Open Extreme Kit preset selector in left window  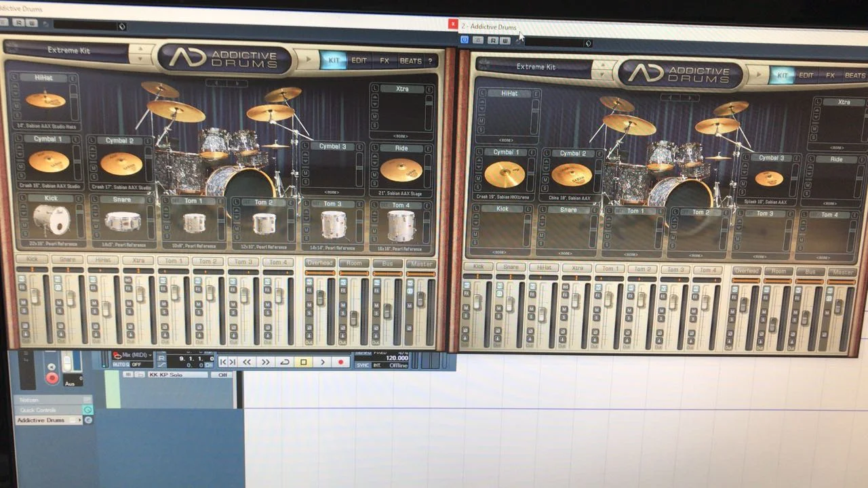click(x=66, y=51)
